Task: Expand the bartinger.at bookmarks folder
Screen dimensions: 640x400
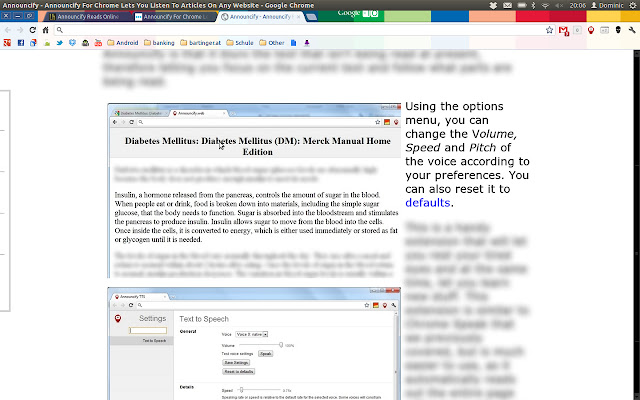Action: coord(200,42)
